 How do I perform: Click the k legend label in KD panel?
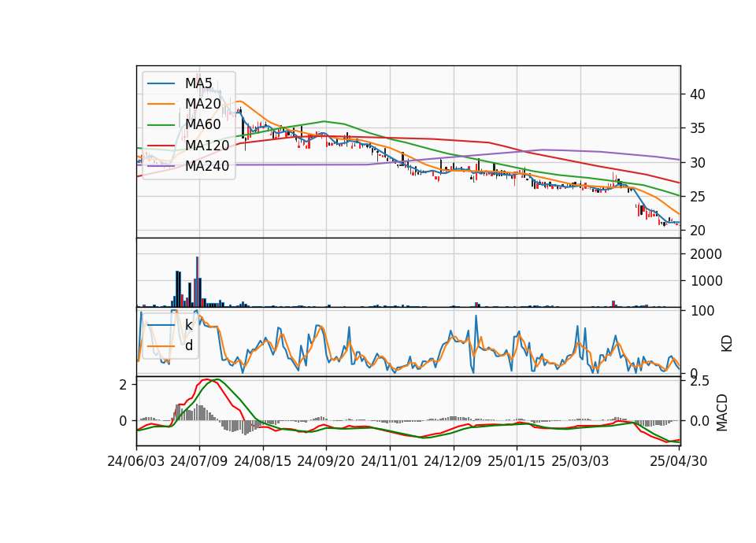[188, 325]
